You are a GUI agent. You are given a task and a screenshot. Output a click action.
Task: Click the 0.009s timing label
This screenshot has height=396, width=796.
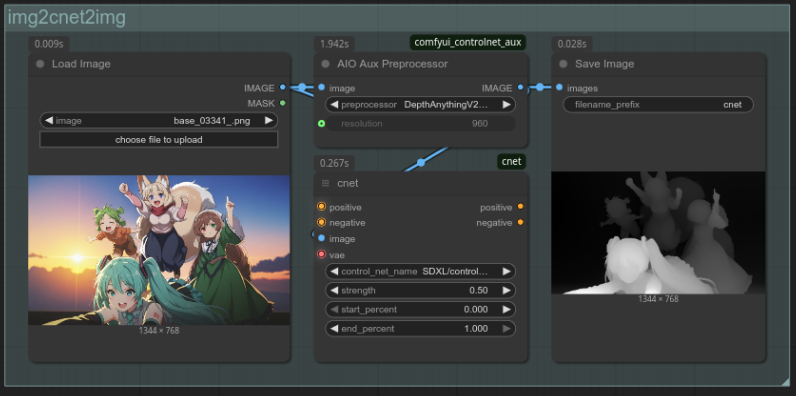(49, 44)
